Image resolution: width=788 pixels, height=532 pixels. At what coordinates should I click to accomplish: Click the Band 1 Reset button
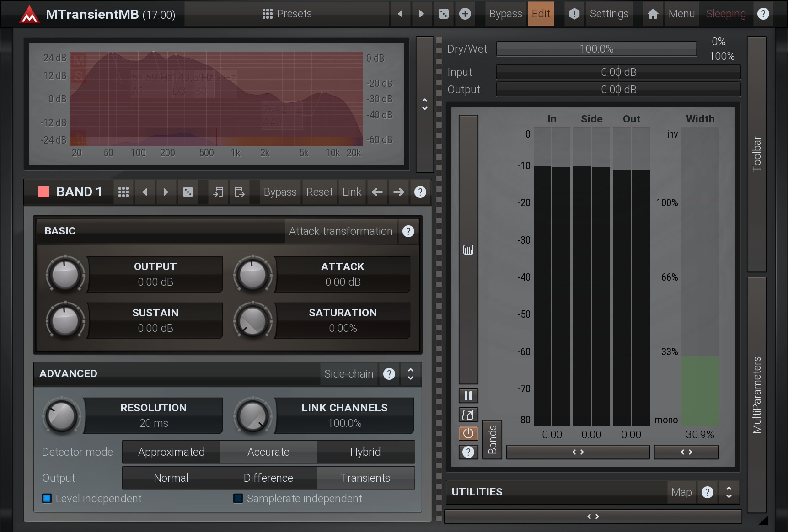(319, 192)
